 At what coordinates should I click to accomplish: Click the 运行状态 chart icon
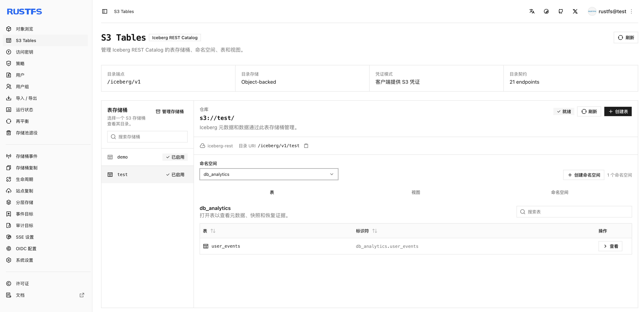coord(9,110)
